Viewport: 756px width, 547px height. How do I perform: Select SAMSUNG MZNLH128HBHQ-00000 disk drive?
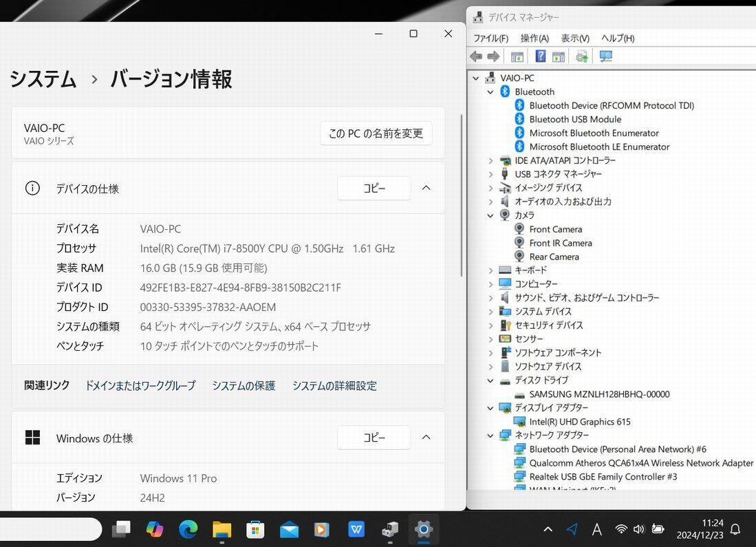599,394
